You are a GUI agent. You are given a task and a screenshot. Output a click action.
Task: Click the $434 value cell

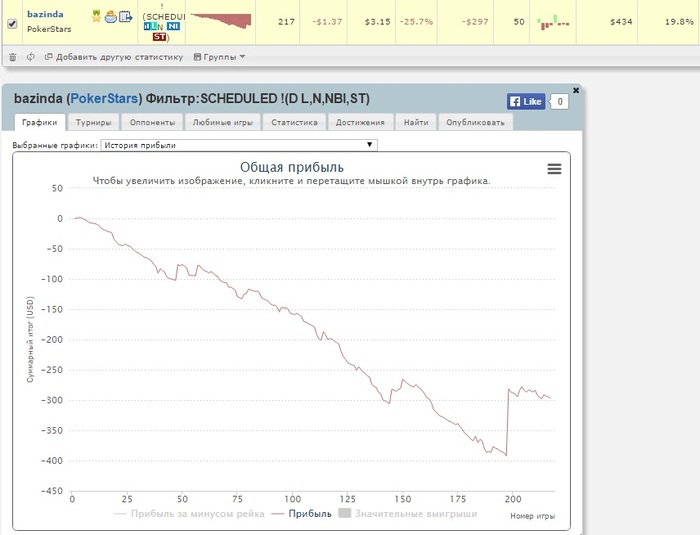pyautogui.click(x=621, y=22)
